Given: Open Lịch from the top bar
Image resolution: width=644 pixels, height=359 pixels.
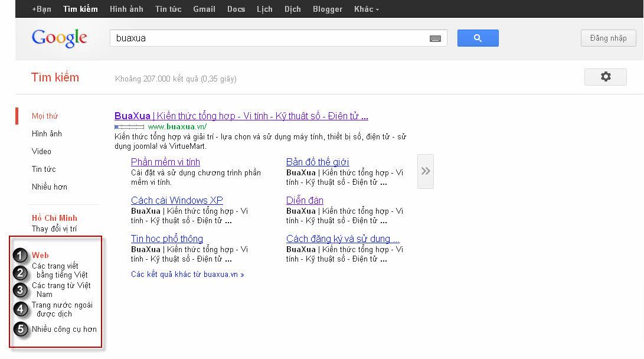Looking at the screenshot, I should 264,9.
